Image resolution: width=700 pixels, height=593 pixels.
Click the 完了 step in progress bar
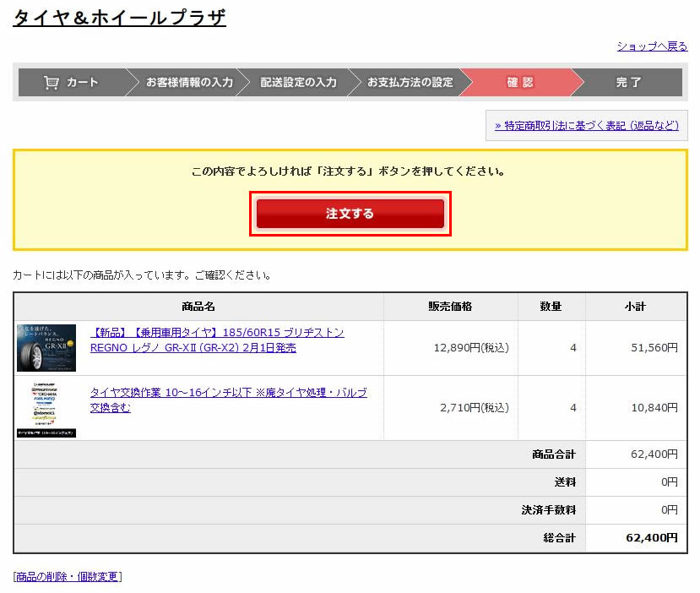(625, 83)
